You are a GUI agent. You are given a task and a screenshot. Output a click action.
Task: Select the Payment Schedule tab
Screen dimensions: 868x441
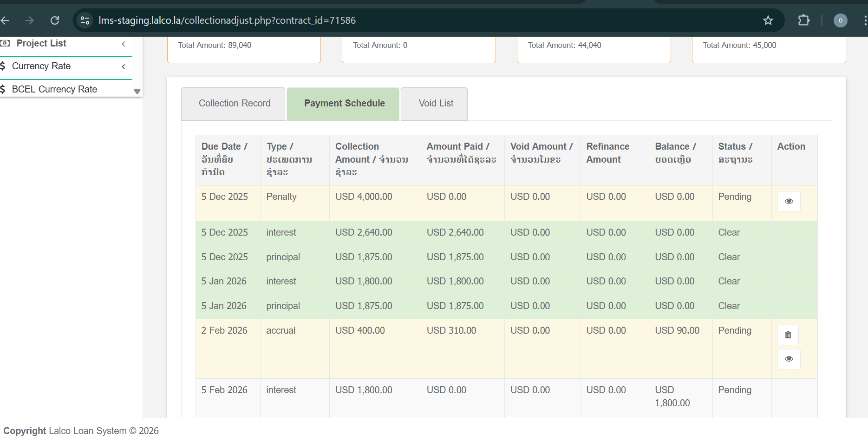pos(344,104)
